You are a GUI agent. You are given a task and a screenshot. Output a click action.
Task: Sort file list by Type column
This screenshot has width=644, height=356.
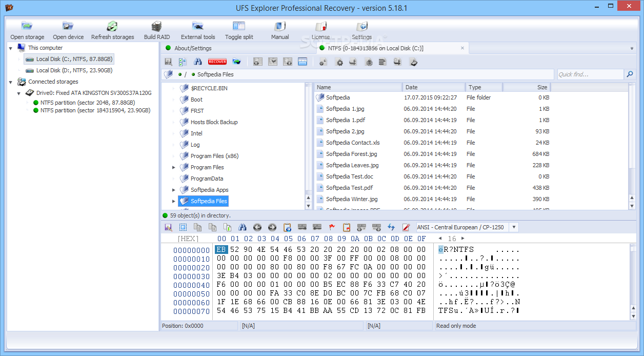484,87
